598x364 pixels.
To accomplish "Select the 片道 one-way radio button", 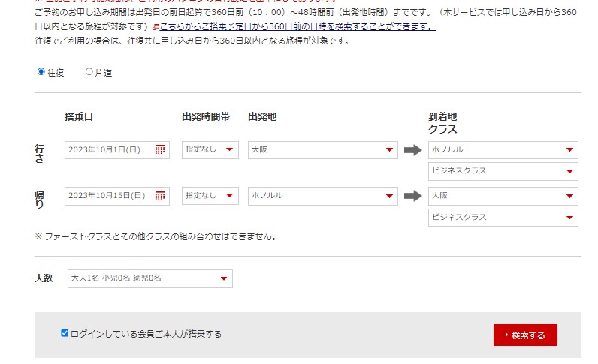I will click(x=89, y=71).
